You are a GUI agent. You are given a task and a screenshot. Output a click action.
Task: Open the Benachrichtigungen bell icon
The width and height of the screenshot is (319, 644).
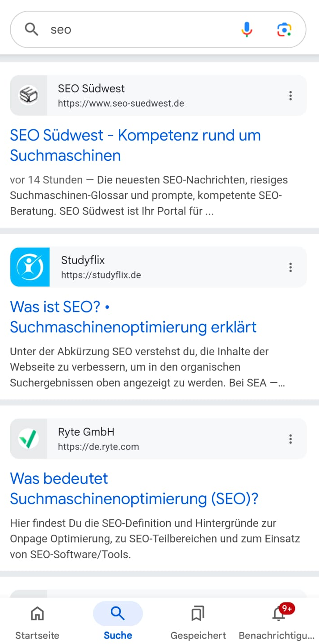278,615
